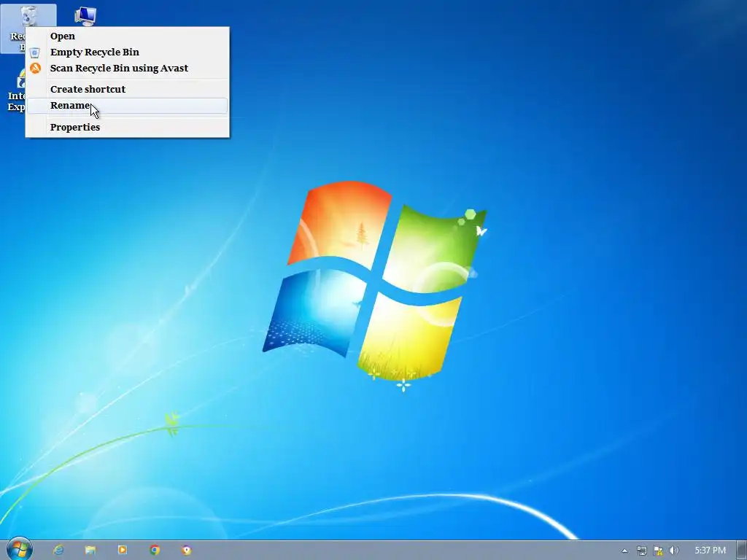Choose Open from the context menu
747x560 pixels.
(x=127, y=36)
